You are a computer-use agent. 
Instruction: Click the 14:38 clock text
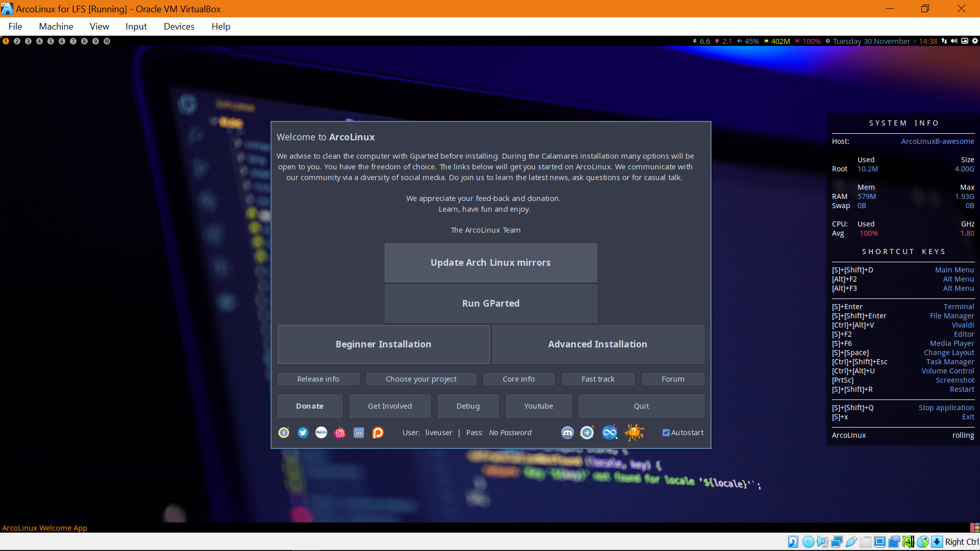tap(928, 41)
